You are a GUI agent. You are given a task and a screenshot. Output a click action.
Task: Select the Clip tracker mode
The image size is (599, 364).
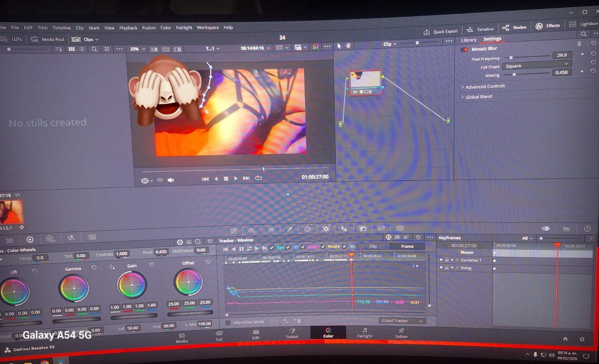pyautogui.click(x=373, y=246)
